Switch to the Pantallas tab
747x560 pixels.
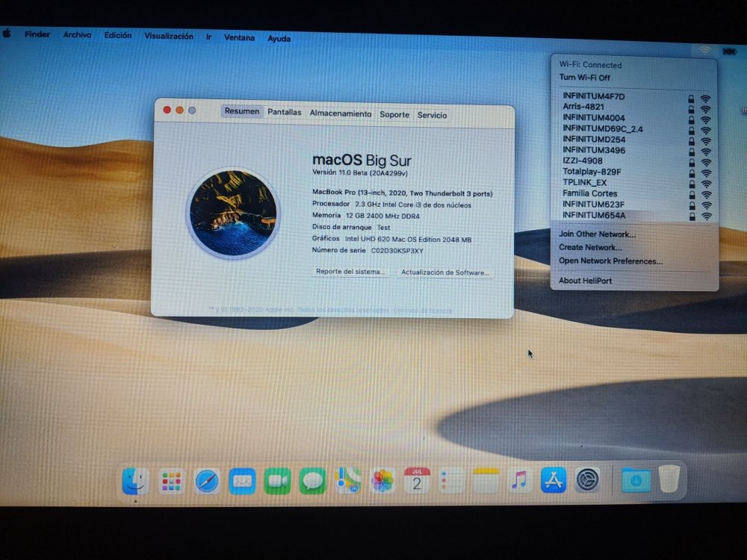pos(285,112)
